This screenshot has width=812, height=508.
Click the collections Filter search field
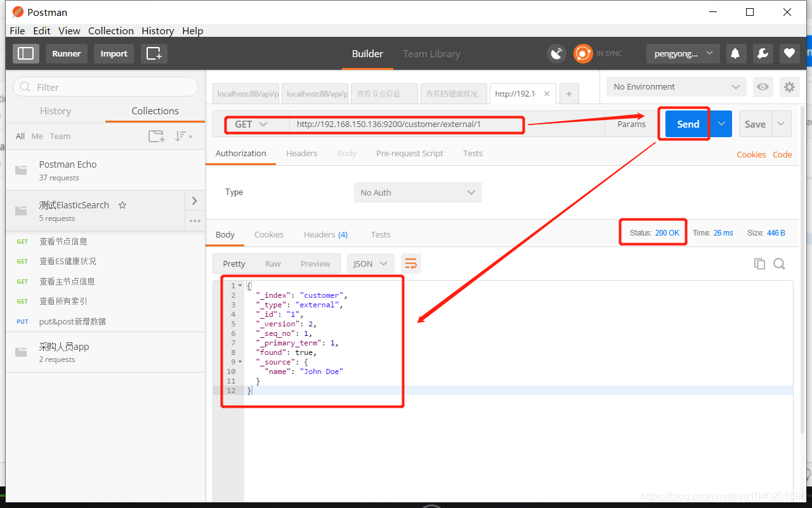coord(105,87)
